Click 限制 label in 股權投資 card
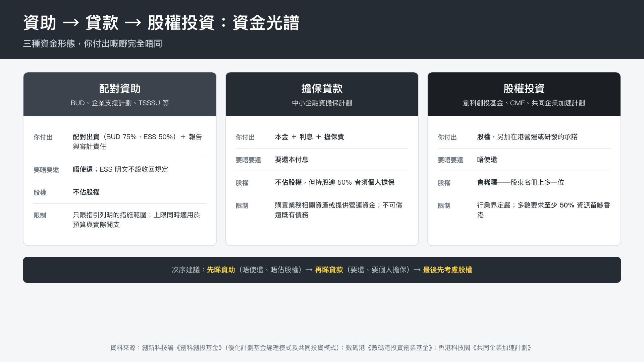This screenshot has width=644, height=362. click(x=444, y=205)
